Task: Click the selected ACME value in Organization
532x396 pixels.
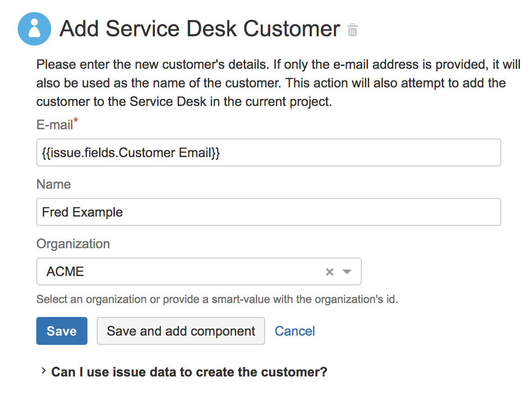Action: 65,272
